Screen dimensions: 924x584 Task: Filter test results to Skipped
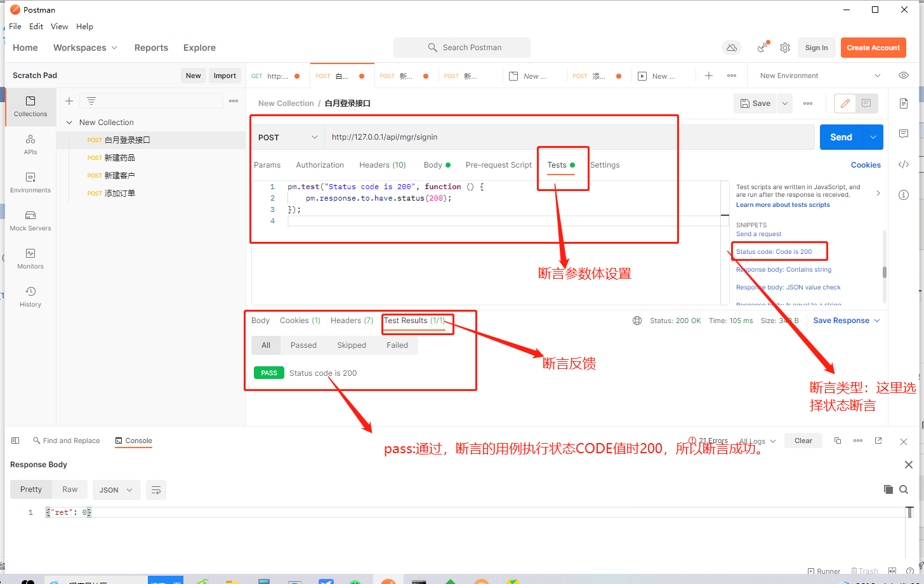tap(352, 345)
